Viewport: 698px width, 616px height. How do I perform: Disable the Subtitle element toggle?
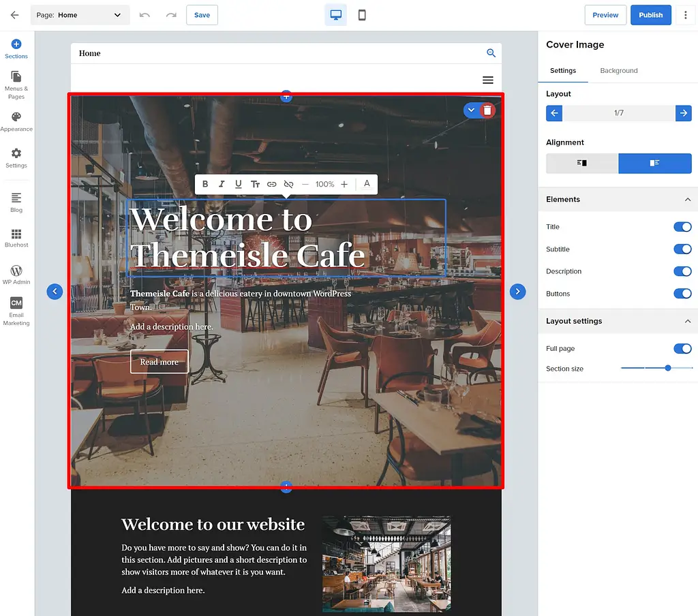tap(682, 249)
